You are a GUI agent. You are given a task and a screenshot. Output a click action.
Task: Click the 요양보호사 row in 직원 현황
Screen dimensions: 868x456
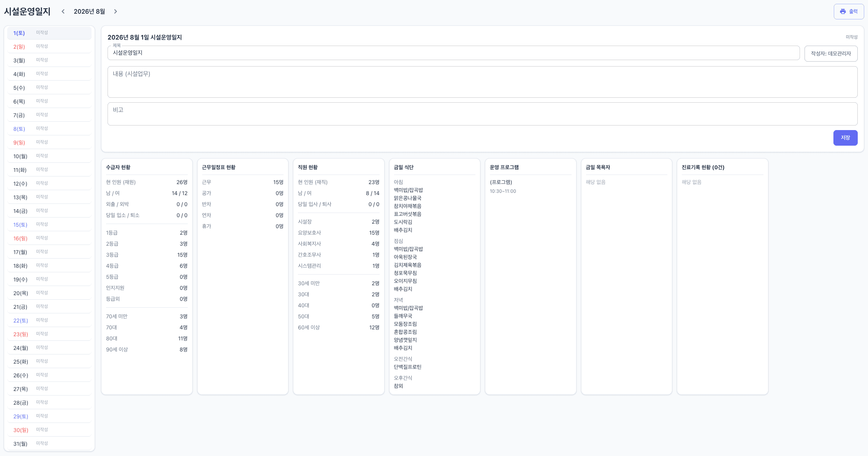tap(339, 233)
